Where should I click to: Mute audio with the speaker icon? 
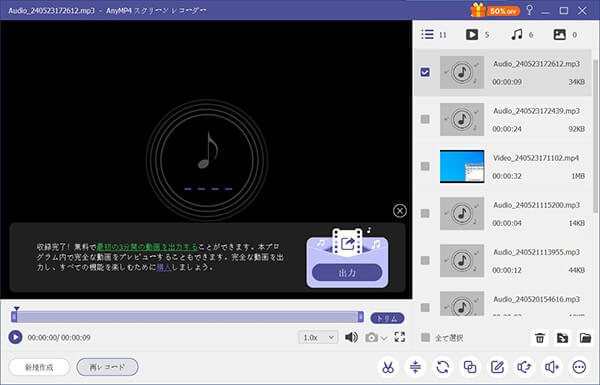pos(351,337)
